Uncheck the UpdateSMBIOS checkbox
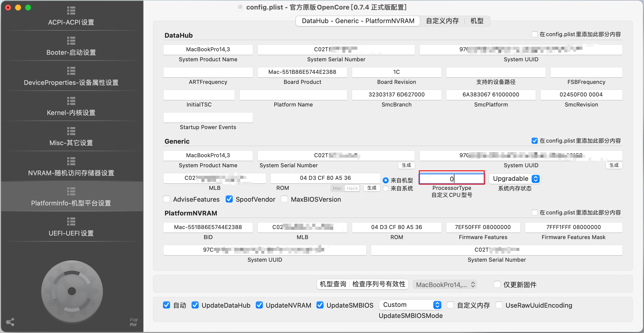 320,305
